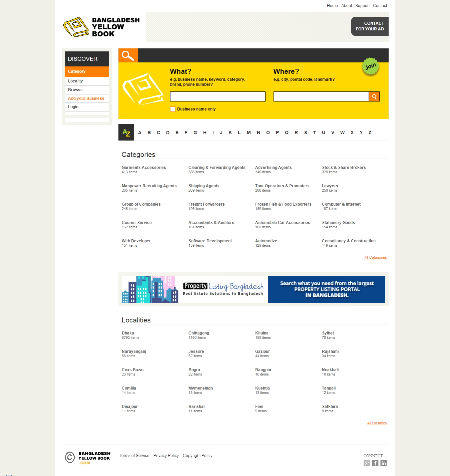The height and width of the screenshot is (476, 450).
Task: Click the What search input field
Action: 217,96
